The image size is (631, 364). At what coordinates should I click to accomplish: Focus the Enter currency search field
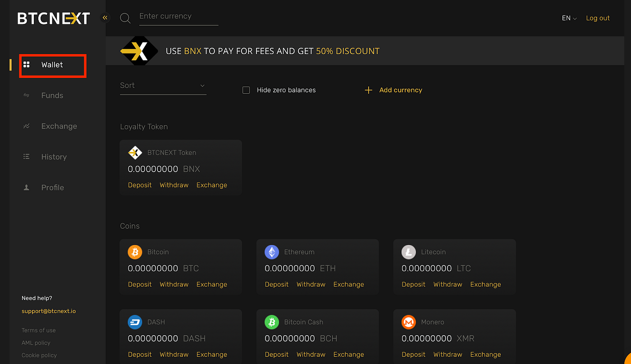point(178,17)
